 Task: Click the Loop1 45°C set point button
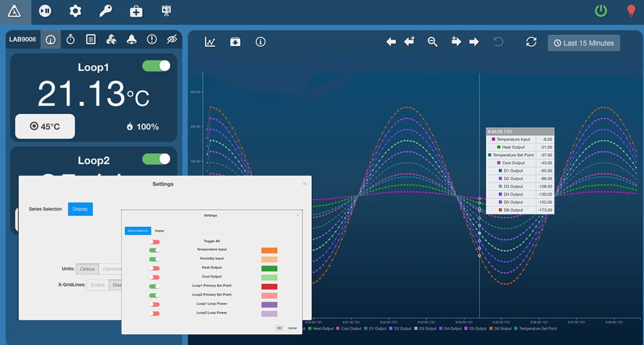(45, 127)
